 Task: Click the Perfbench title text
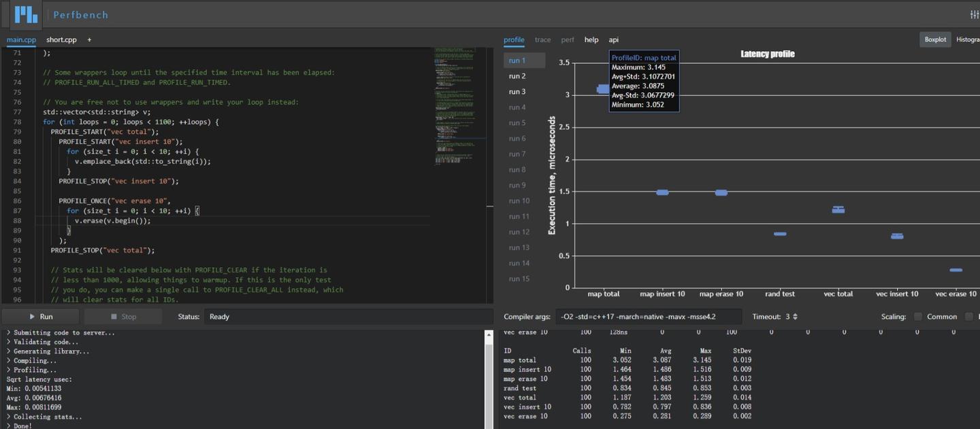tap(80, 14)
